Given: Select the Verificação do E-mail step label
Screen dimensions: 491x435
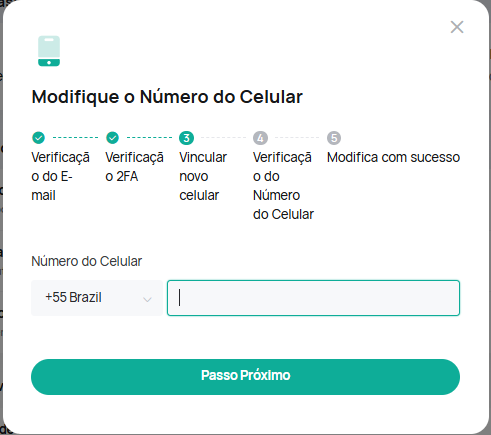Looking at the screenshot, I should [x=60, y=176].
